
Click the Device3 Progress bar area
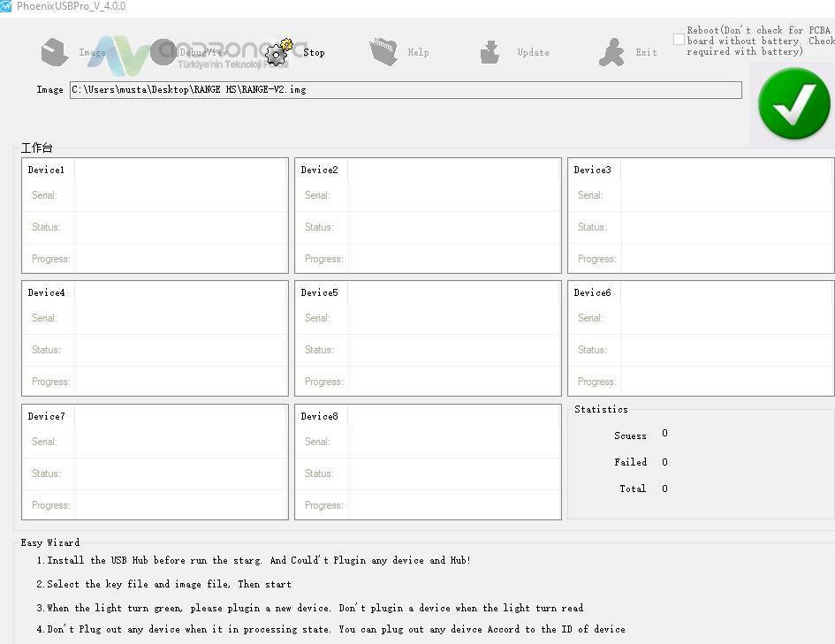tap(726, 259)
